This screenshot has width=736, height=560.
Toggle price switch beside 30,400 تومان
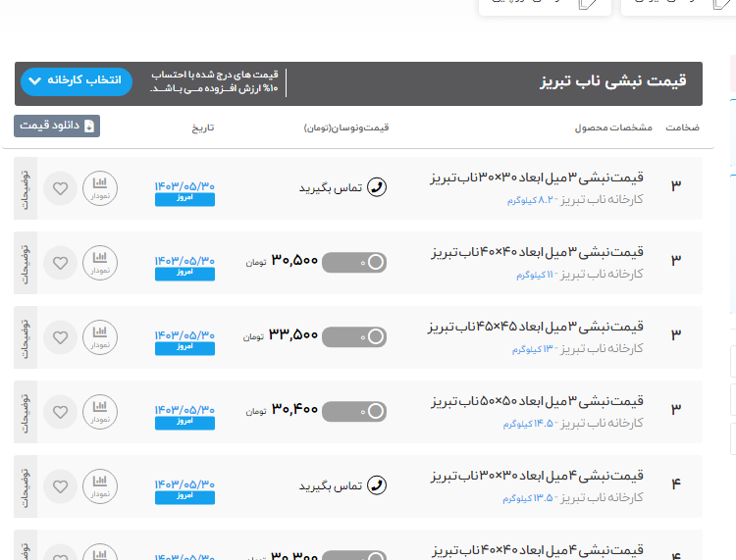pos(354,411)
